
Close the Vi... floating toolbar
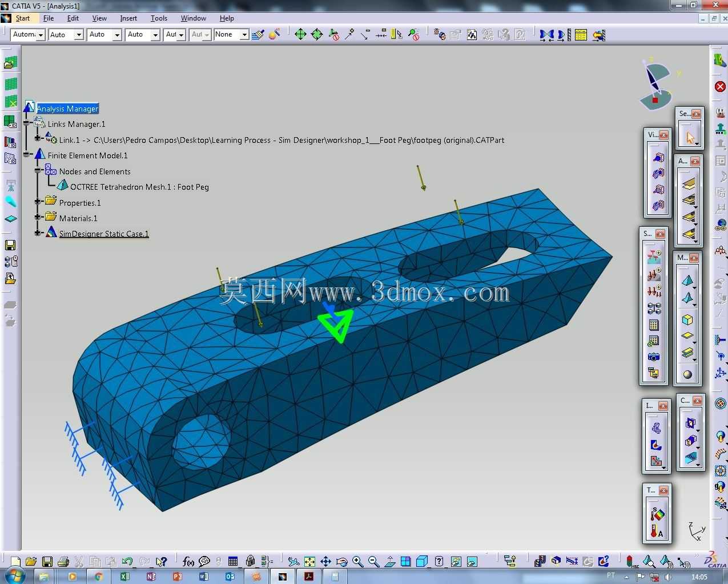pyautogui.click(x=663, y=135)
